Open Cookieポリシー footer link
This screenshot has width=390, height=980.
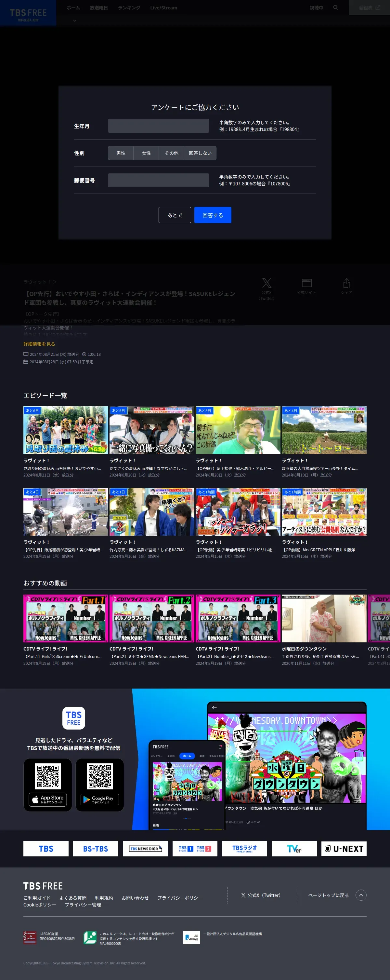point(40,905)
